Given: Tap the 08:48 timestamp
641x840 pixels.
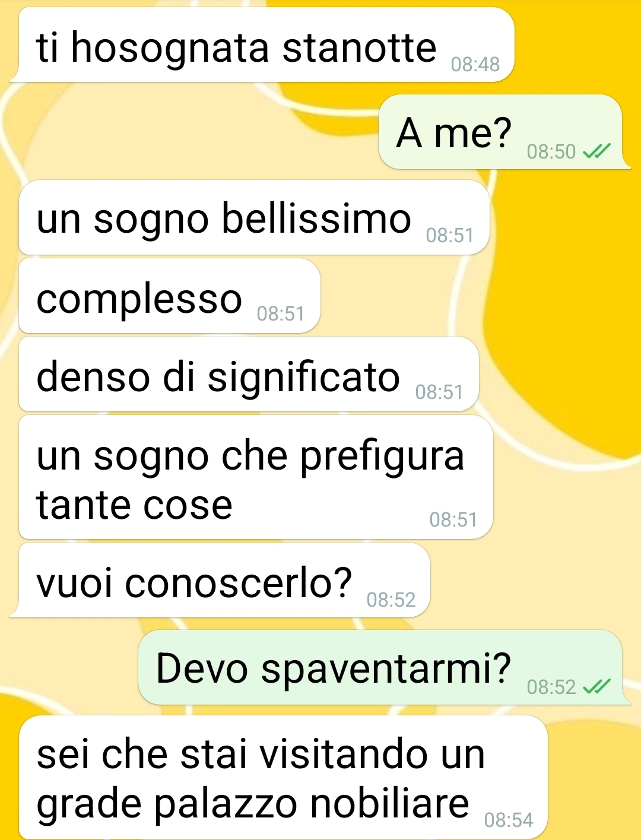Looking at the screenshot, I should pyautogui.click(x=475, y=64).
